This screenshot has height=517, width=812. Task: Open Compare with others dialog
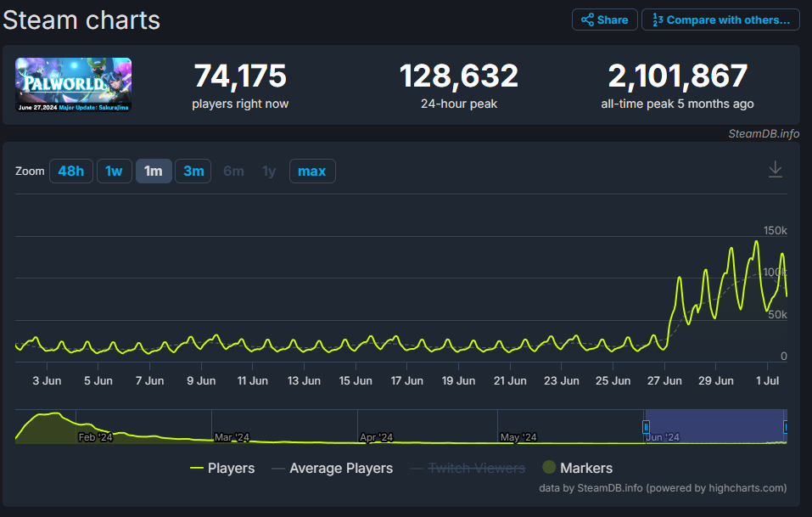point(720,20)
